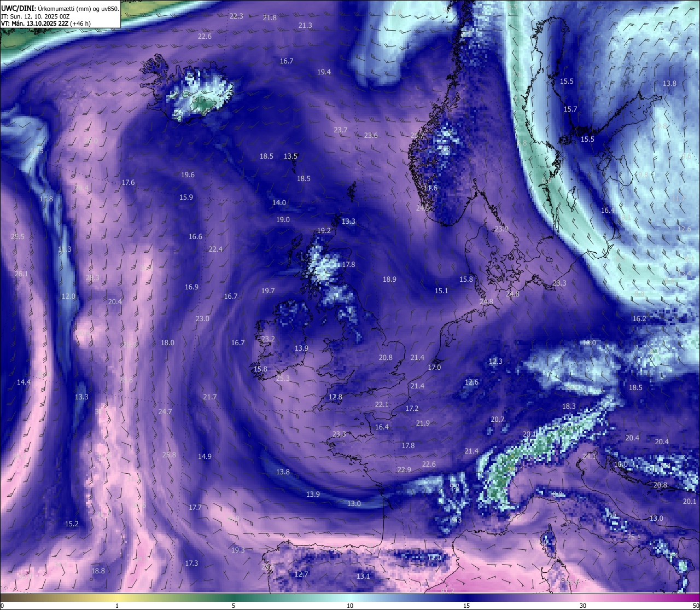
Task: Click the 17.6 value on the map
Action: pyautogui.click(x=128, y=183)
